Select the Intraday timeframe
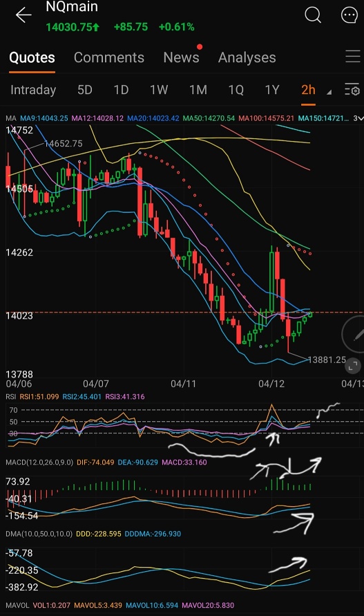This screenshot has height=616, width=364. (33, 90)
